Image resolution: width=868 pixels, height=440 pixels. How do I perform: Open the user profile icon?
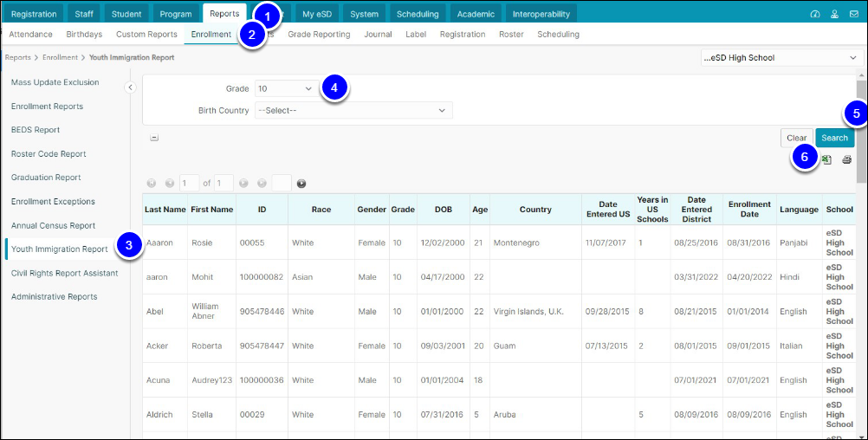(834, 14)
